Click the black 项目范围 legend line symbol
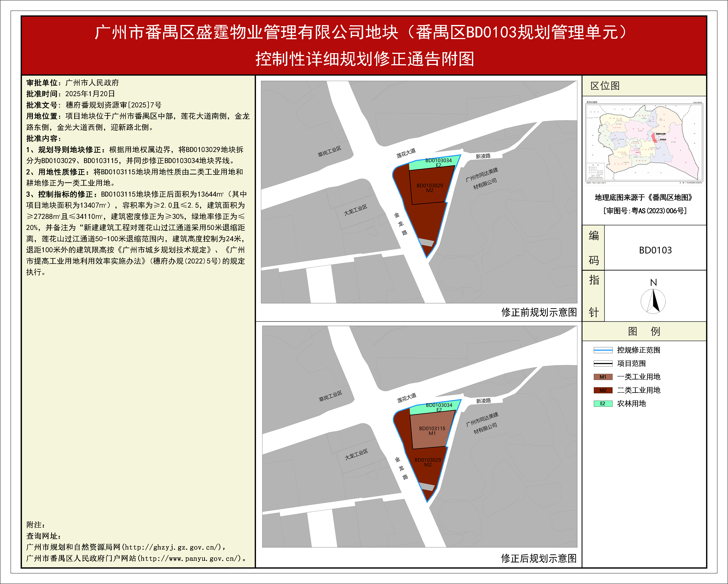The width and height of the screenshot is (728, 584). tap(603, 364)
